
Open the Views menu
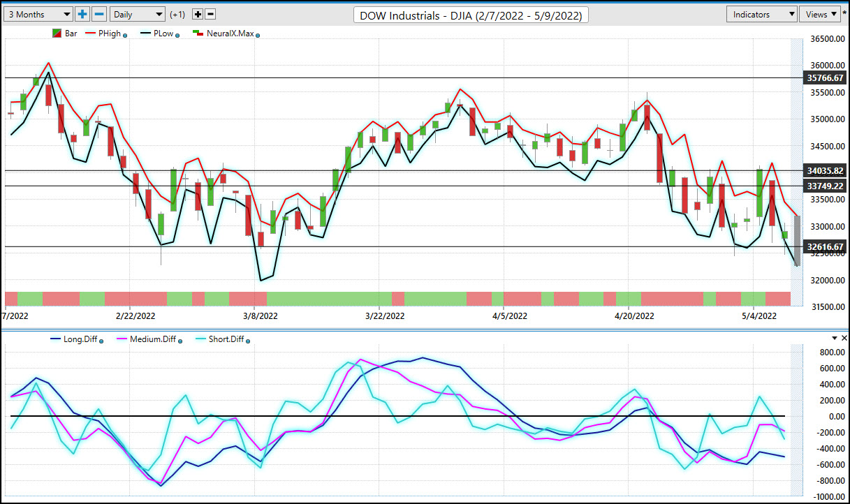pyautogui.click(x=820, y=14)
